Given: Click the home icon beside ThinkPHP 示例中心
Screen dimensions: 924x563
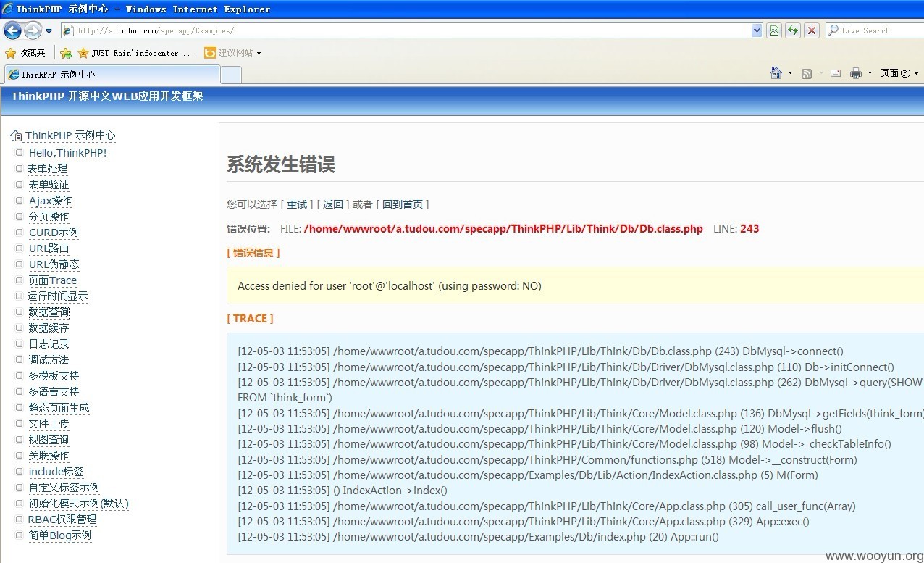Looking at the screenshot, I should click(x=16, y=135).
